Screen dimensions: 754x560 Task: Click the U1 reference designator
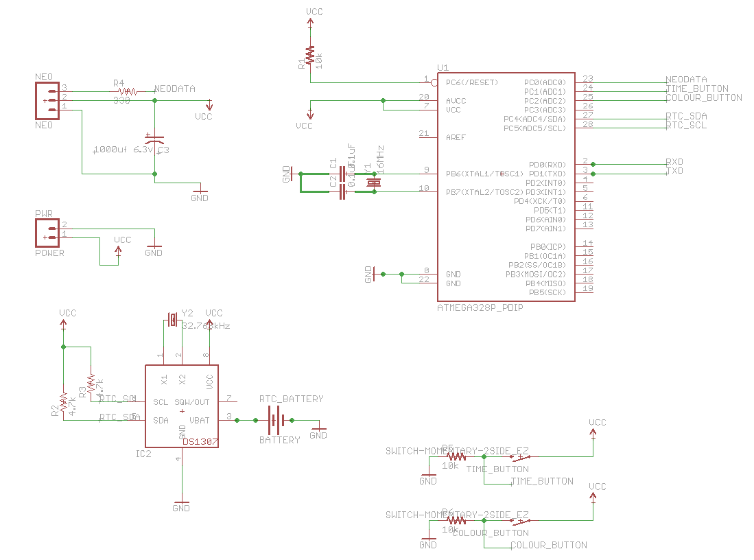(443, 68)
